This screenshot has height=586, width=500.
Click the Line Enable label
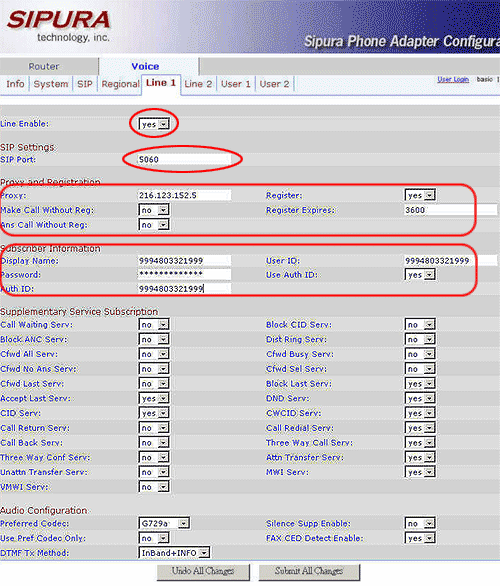(x=24, y=124)
